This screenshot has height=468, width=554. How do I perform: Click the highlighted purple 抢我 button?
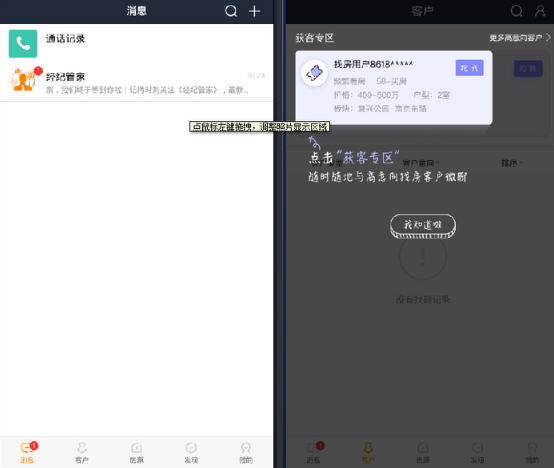point(469,68)
